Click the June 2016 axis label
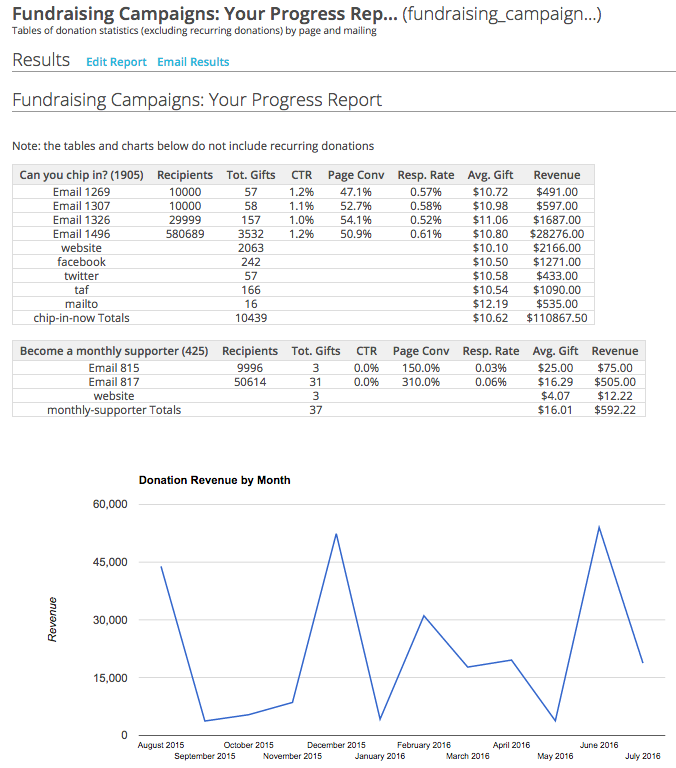Viewport: 676px width, 768px height. point(599,745)
